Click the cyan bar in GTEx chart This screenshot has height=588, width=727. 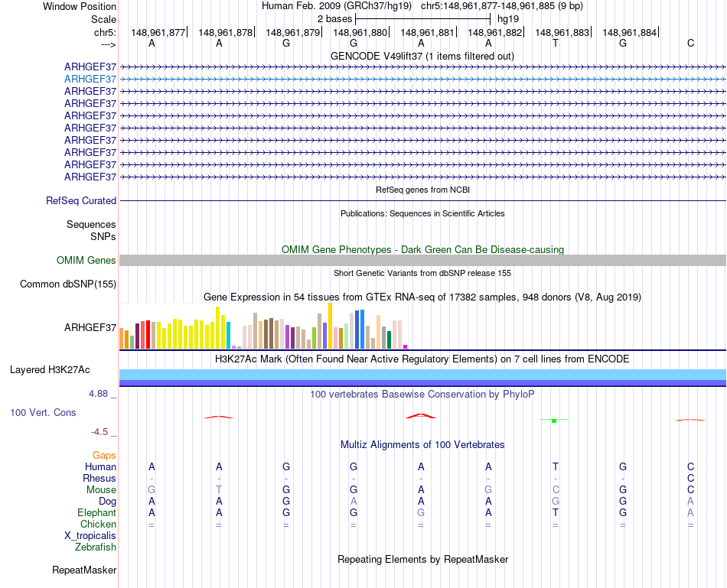[x=229, y=335]
